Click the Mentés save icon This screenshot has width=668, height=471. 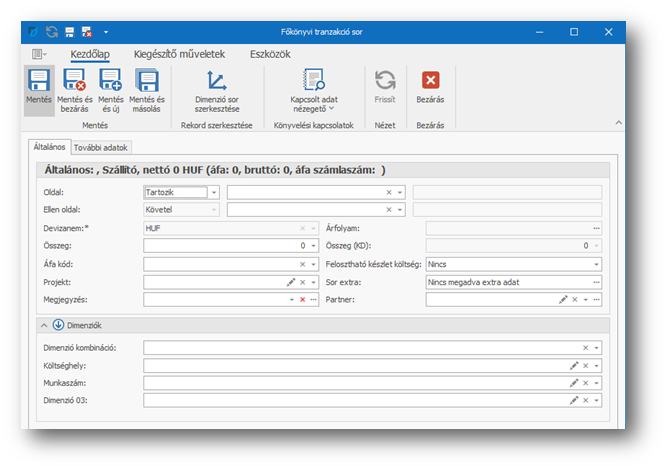39,82
